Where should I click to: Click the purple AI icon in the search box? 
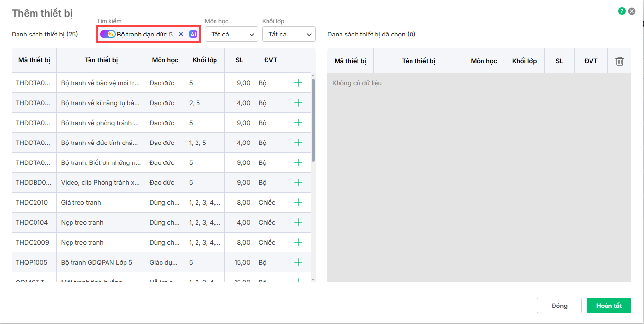193,34
